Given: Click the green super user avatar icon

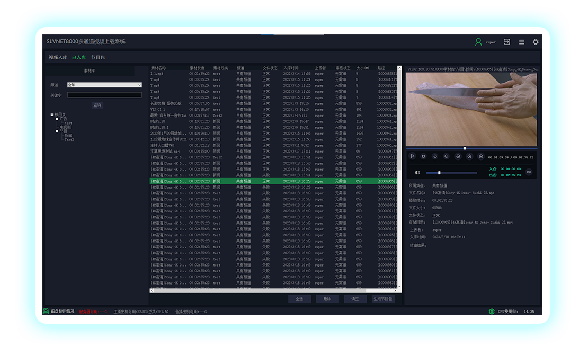Looking at the screenshot, I should tap(478, 42).
